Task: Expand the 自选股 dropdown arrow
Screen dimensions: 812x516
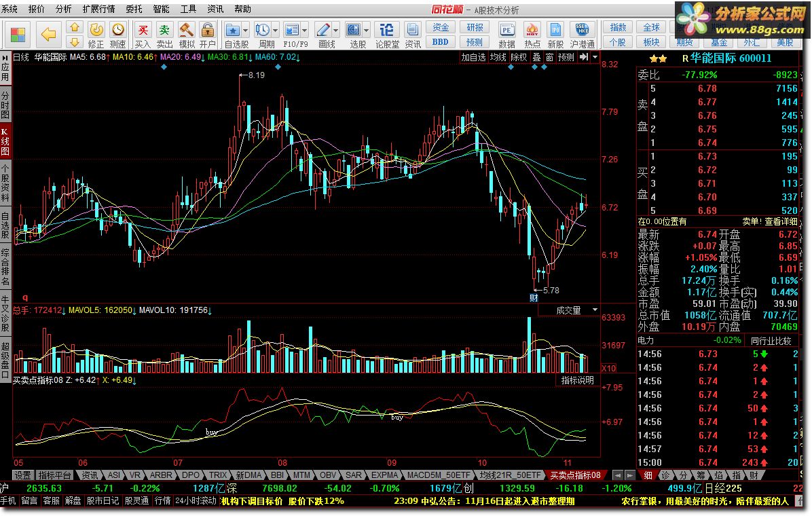Action: pos(246,30)
